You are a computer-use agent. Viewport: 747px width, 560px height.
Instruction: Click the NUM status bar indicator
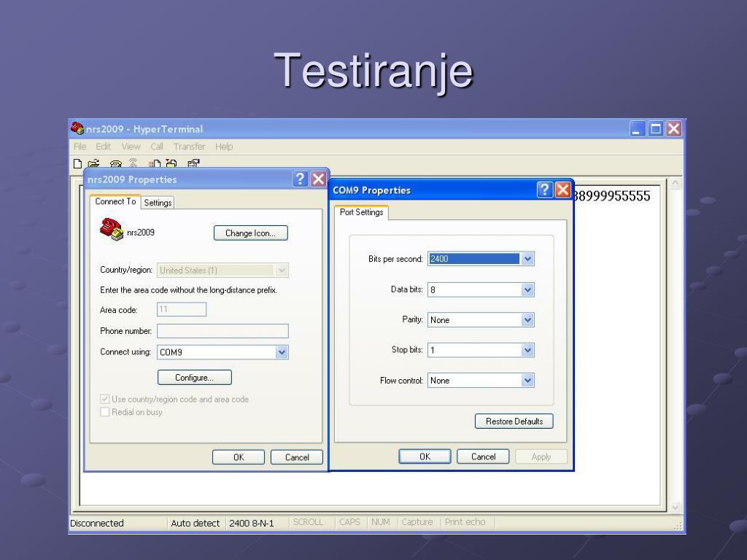click(x=381, y=522)
